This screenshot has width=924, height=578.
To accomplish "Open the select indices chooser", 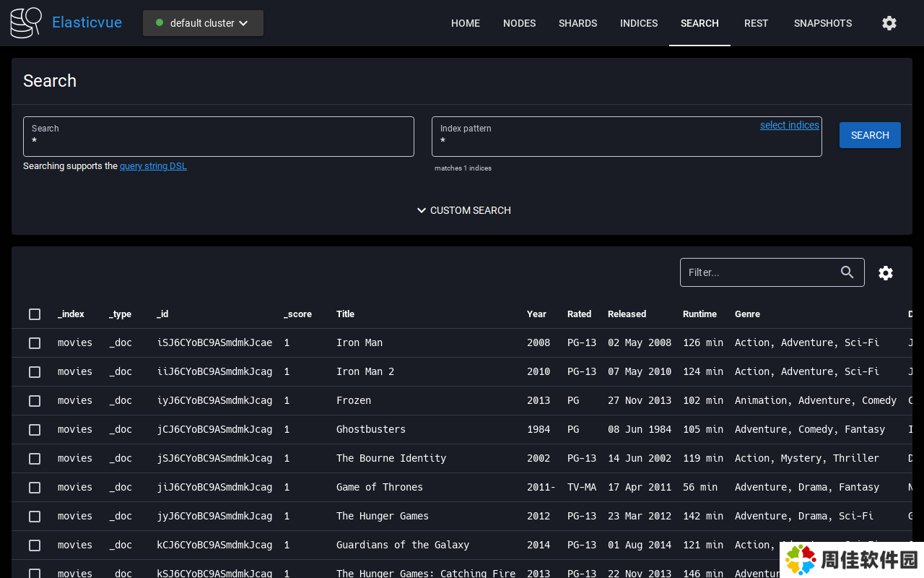I will point(789,125).
